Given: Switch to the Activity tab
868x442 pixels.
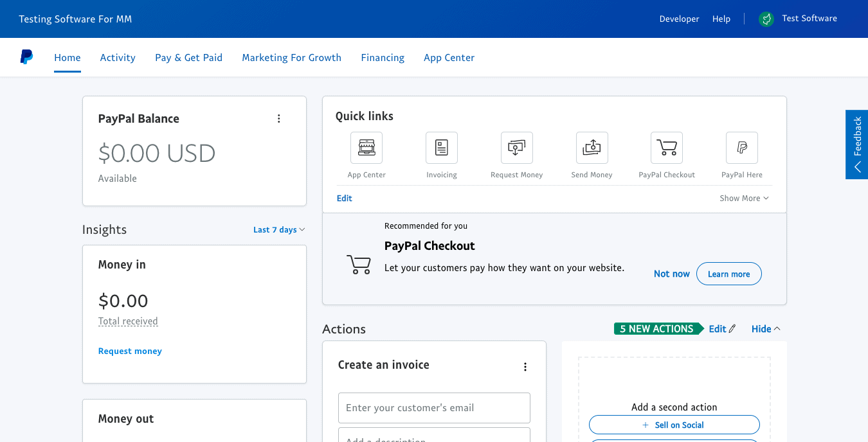Looking at the screenshot, I should (x=117, y=57).
